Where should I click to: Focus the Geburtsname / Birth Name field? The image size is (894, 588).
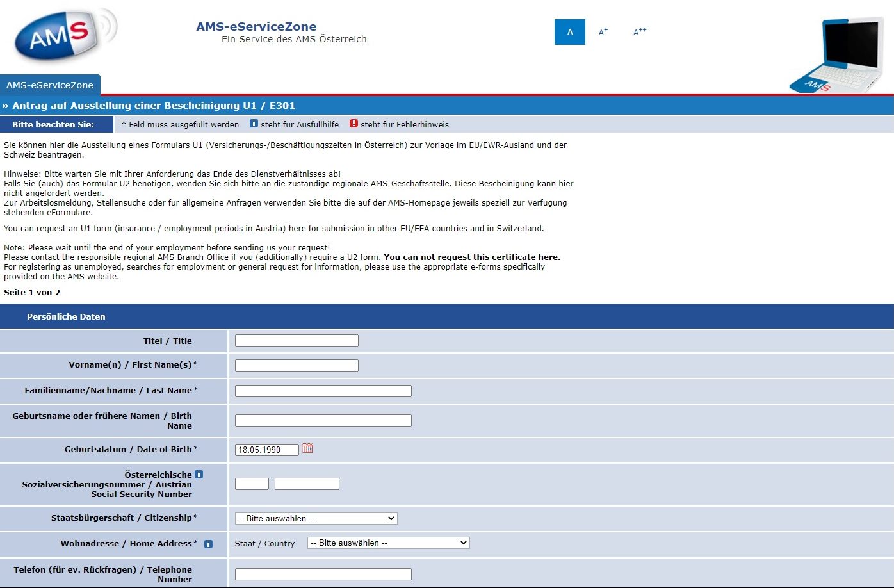323,420
